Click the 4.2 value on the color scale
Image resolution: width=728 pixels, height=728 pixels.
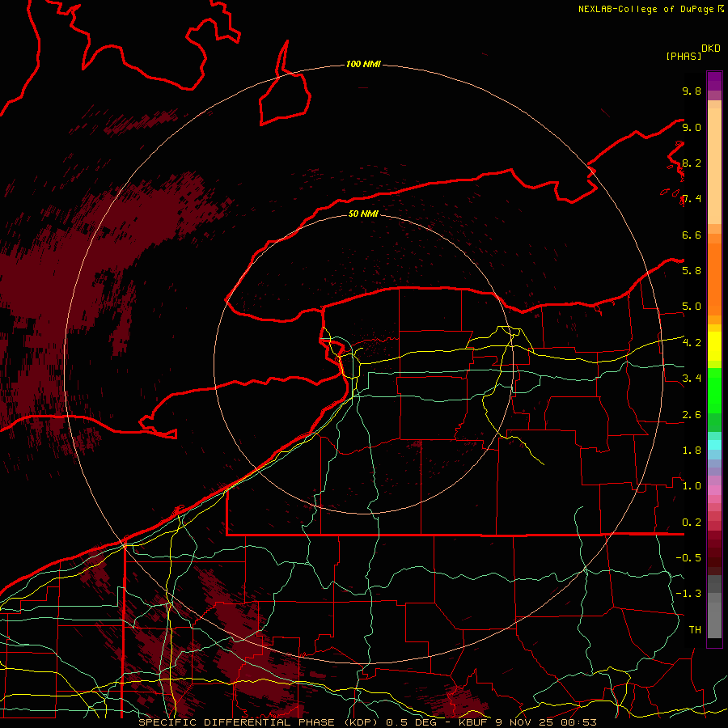tap(692, 343)
